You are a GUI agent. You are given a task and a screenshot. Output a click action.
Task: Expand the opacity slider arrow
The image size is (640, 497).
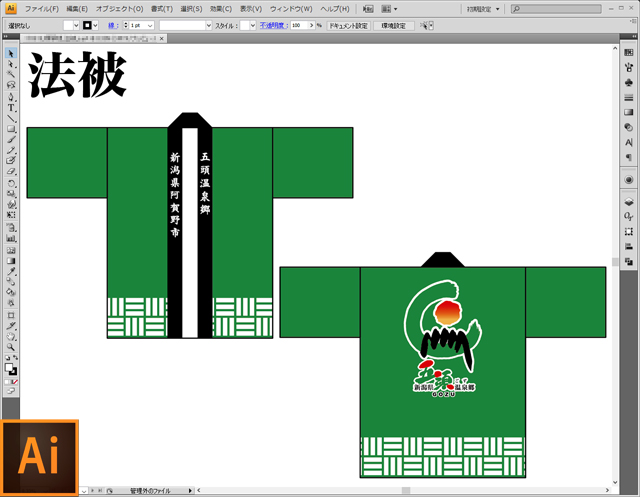(311, 26)
